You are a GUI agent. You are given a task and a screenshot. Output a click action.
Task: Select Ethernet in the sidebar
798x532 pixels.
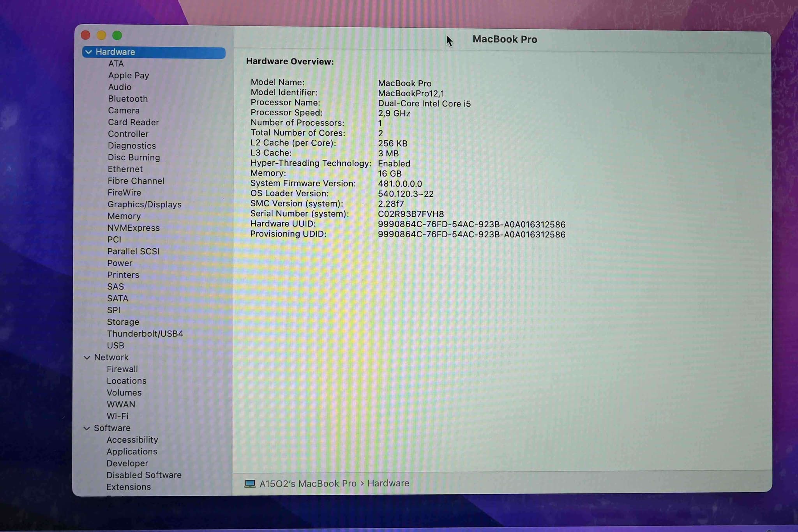point(125,169)
